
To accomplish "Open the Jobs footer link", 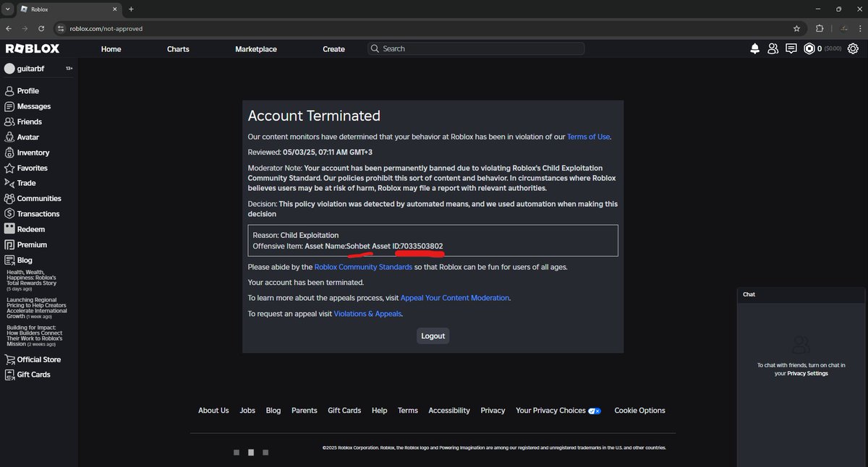I will pos(247,411).
